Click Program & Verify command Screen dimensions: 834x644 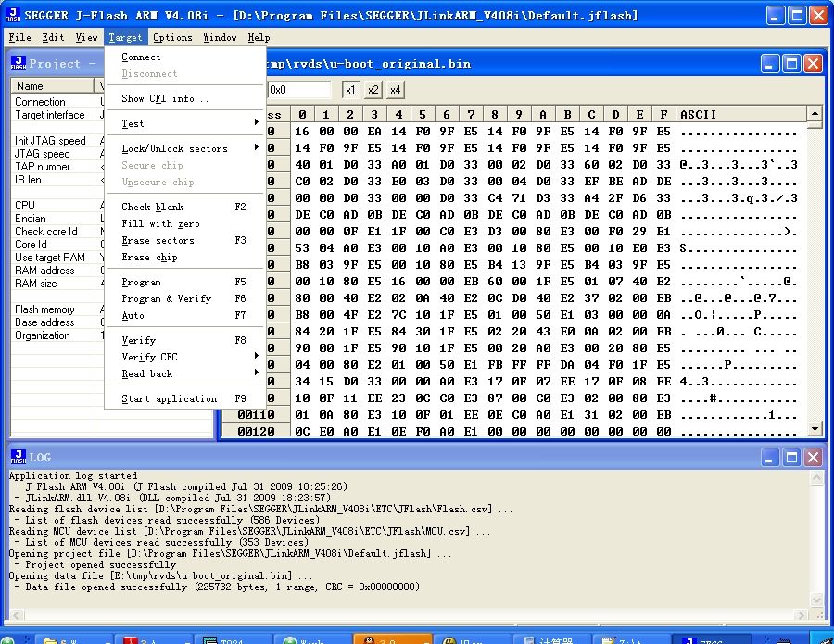coord(166,298)
